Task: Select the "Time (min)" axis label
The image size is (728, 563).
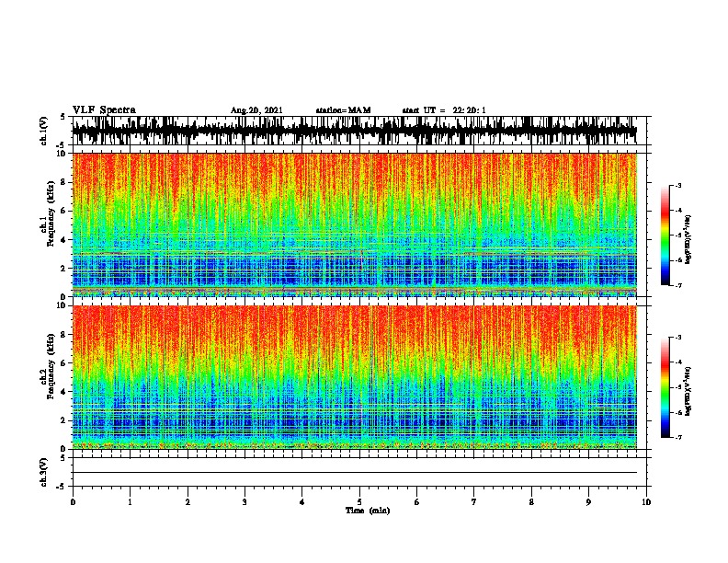Action: click(368, 511)
